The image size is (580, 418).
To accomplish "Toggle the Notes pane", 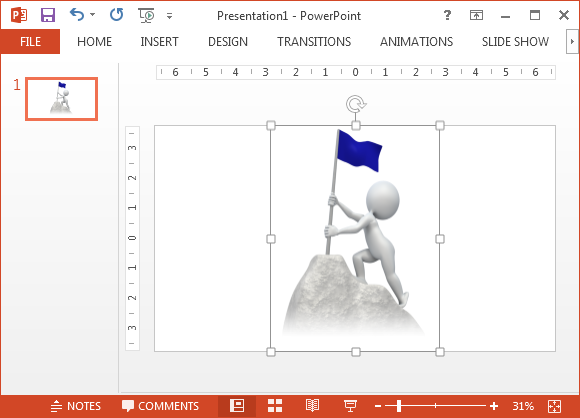I will 75,406.
